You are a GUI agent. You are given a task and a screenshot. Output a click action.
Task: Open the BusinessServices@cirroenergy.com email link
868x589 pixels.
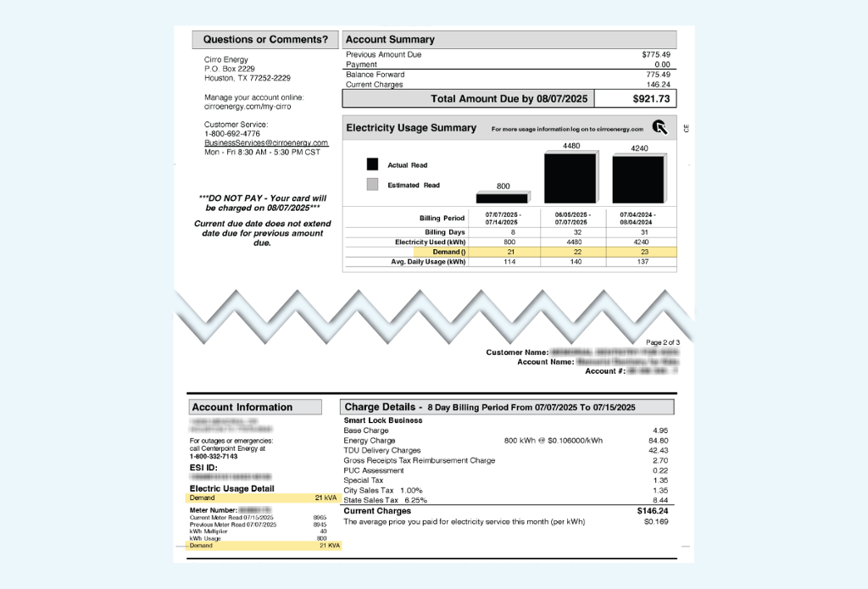tap(266, 143)
